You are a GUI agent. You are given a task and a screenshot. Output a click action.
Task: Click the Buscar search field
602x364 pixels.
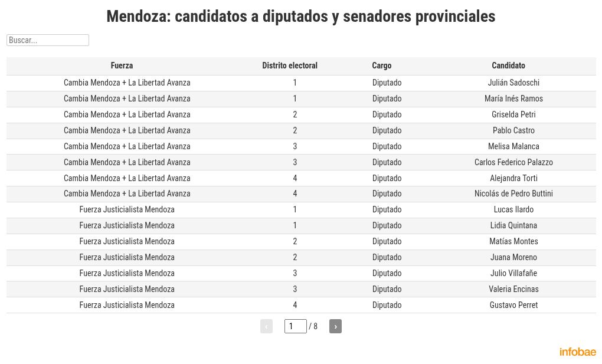point(48,40)
